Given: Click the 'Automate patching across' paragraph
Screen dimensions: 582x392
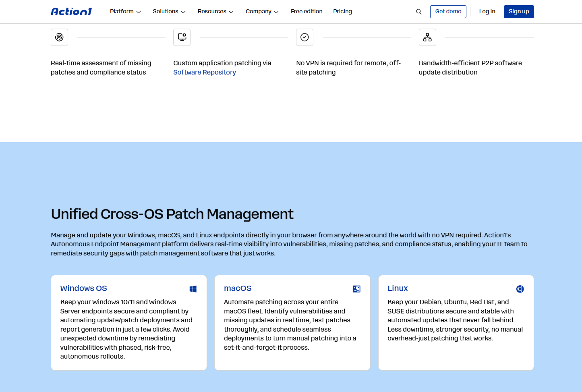Looking at the screenshot, I should coord(290,325).
